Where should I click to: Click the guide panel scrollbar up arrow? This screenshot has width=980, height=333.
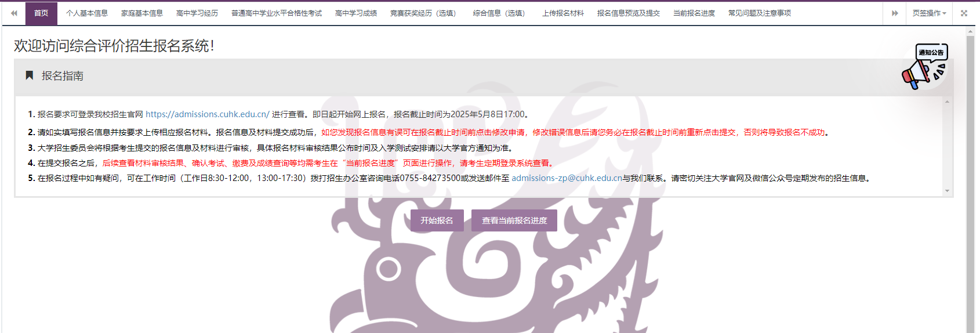pos(947,102)
